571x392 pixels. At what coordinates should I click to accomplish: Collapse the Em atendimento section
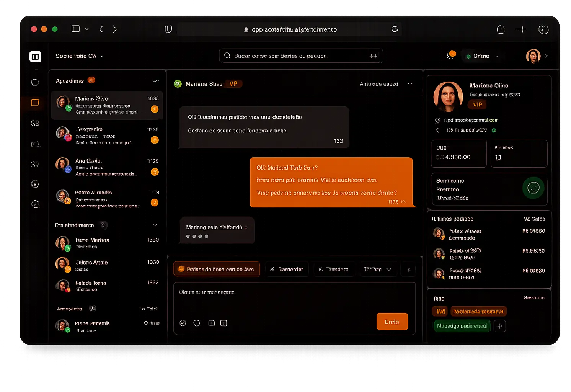tap(155, 225)
